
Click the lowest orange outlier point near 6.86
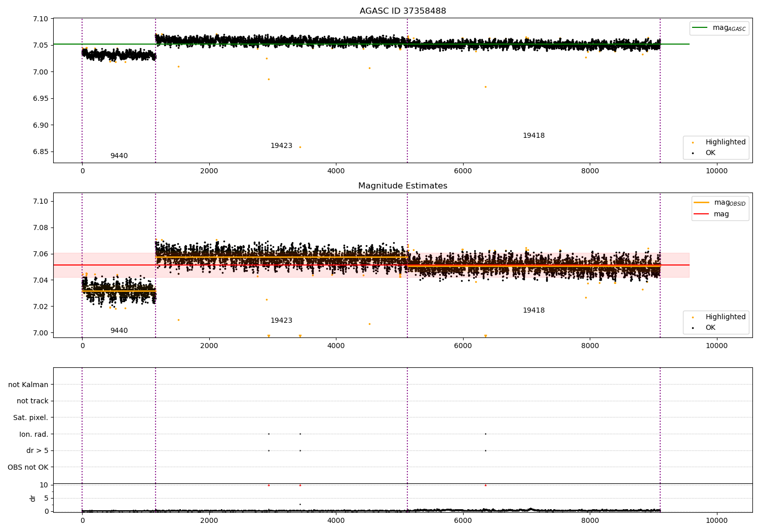(x=300, y=147)
